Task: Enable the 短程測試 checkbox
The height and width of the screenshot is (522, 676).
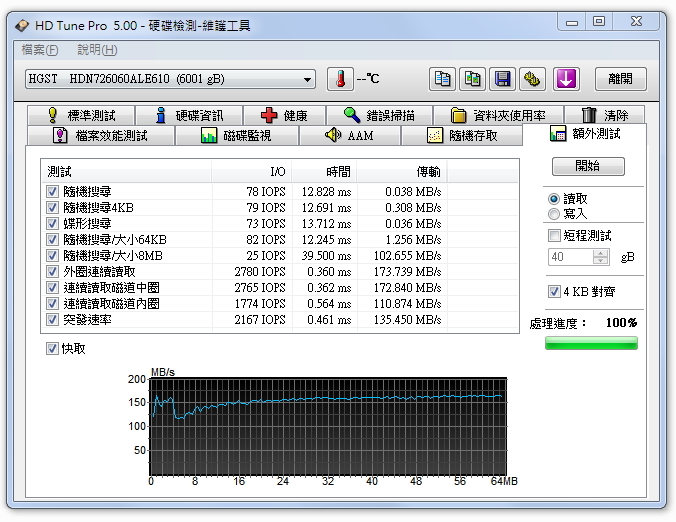Action: point(554,236)
